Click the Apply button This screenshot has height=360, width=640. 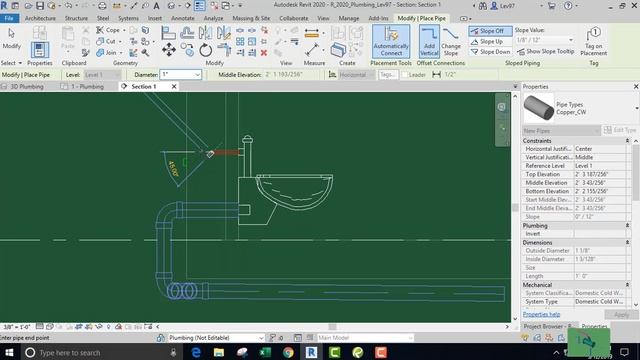click(x=621, y=314)
